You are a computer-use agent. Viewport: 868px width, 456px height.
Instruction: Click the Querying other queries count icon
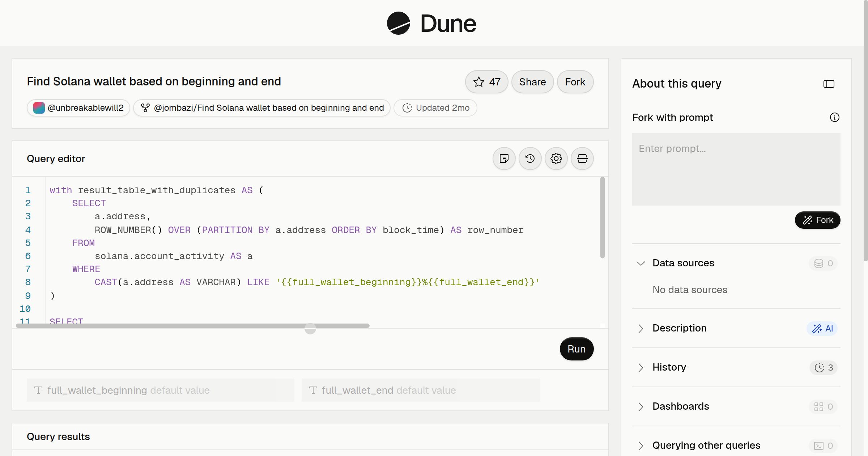819,446
